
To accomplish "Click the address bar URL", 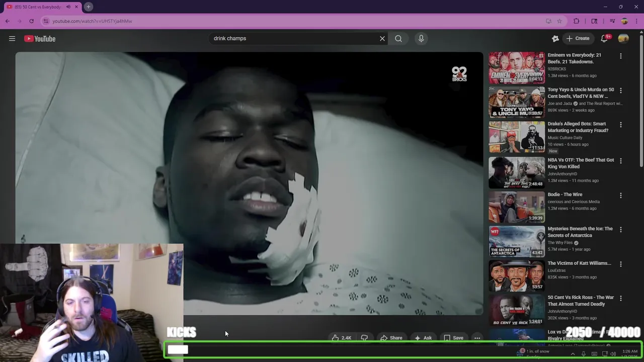I will [x=93, y=21].
